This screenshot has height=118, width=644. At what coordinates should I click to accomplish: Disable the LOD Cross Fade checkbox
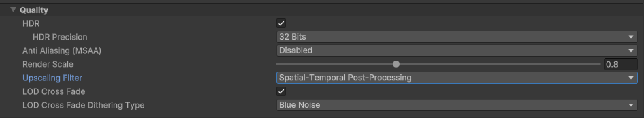click(x=281, y=91)
